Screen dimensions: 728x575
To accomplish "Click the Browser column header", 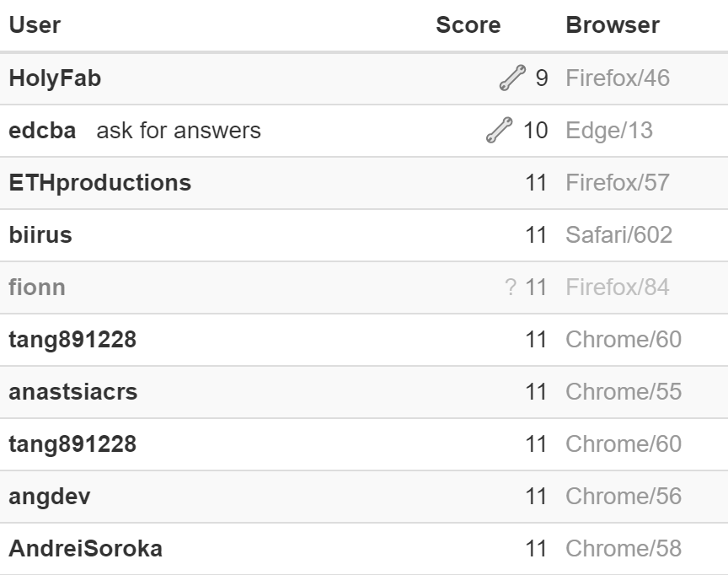I will point(613,25).
